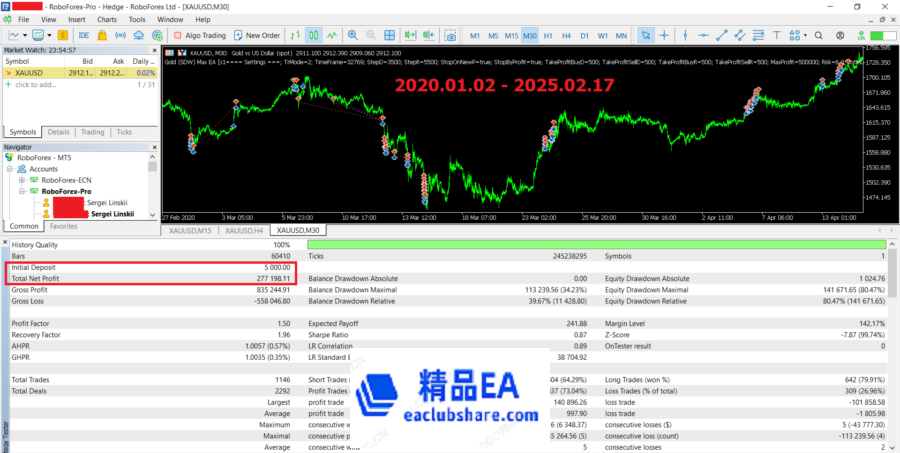Switch timeframe to H4
The image size is (900, 453).
pyautogui.click(x=567, y=36)
